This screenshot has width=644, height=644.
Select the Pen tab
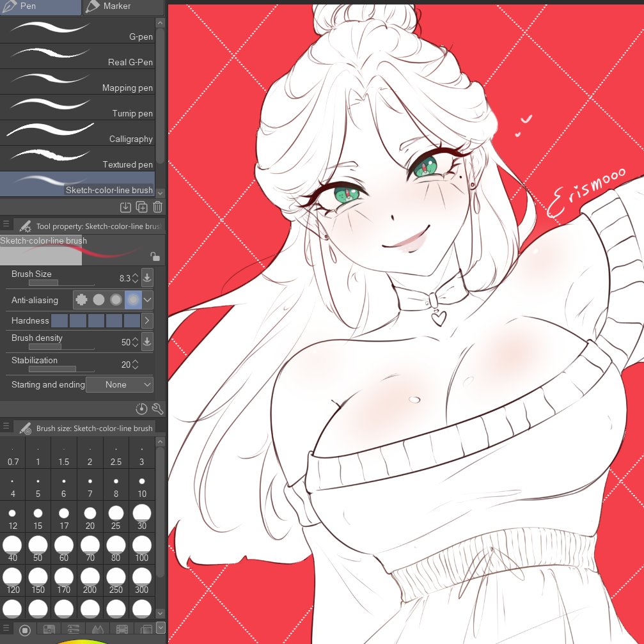(x=40, y=6)
